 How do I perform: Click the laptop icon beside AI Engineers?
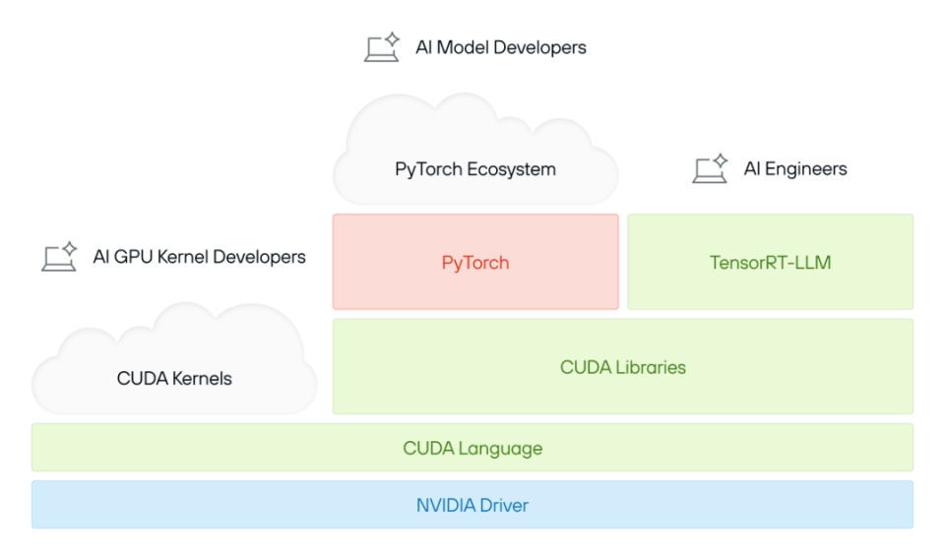(710, 168)
